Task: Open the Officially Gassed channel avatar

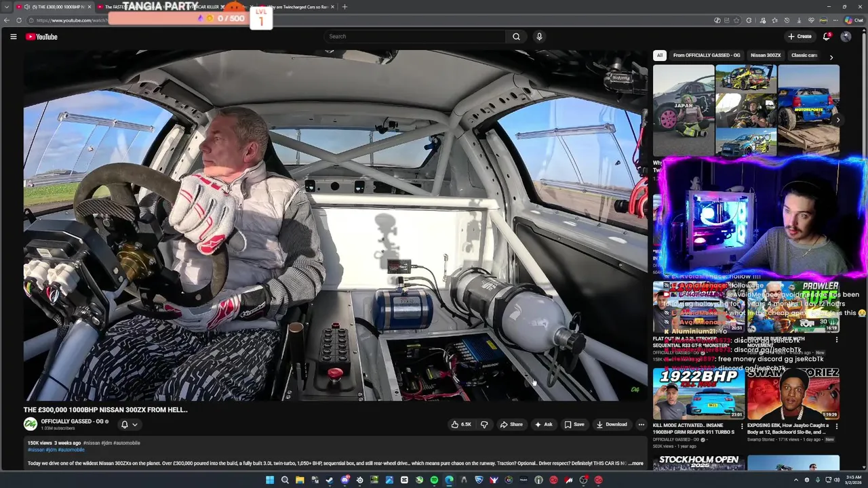Action: coord(30,424)
